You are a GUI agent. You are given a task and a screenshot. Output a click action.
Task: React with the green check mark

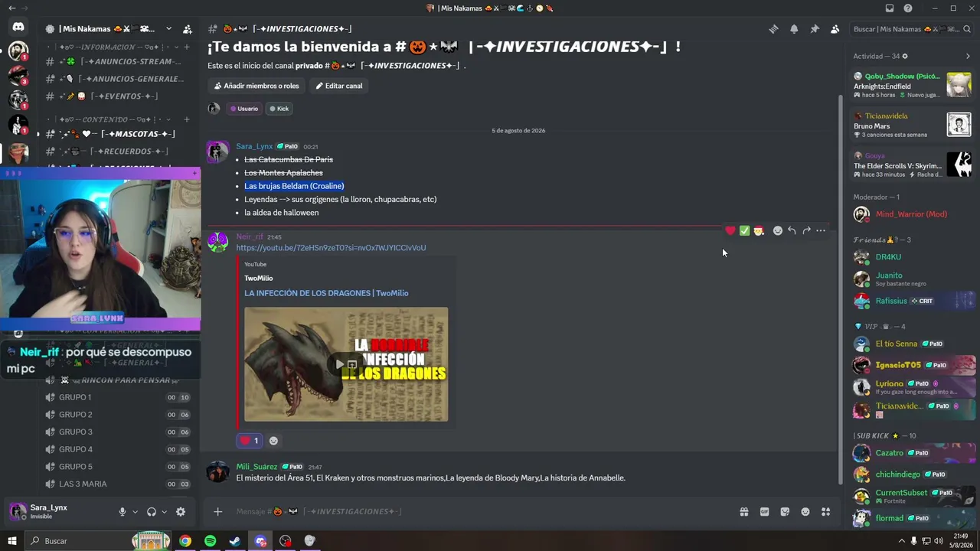click(x=744, y=230)
